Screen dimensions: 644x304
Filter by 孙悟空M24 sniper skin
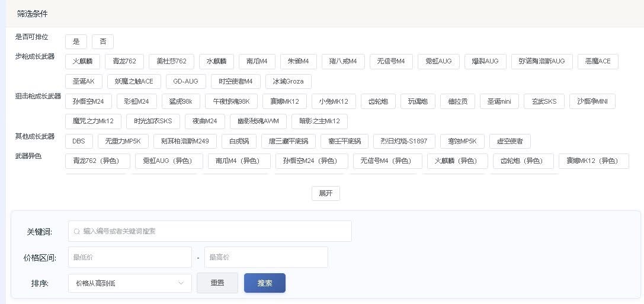[88, 101]
